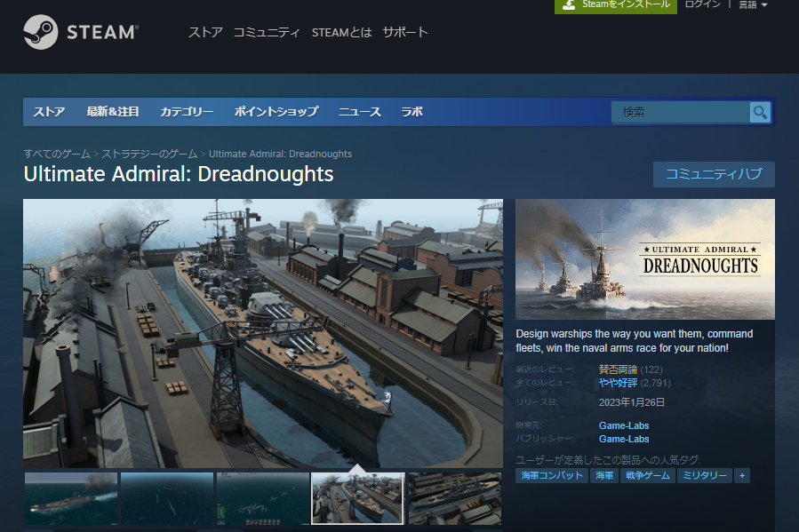Open the カテゴリー menu in store nav

[187, 112]
